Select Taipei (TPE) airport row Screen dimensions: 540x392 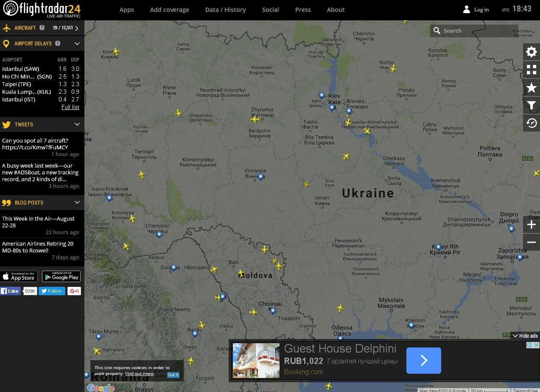point(41,84)
